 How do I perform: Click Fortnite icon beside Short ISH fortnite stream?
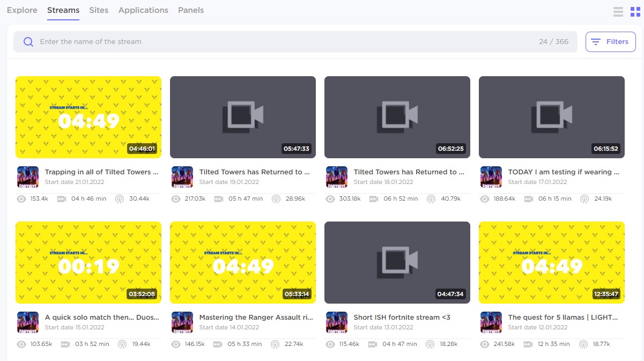click(337, 322)
